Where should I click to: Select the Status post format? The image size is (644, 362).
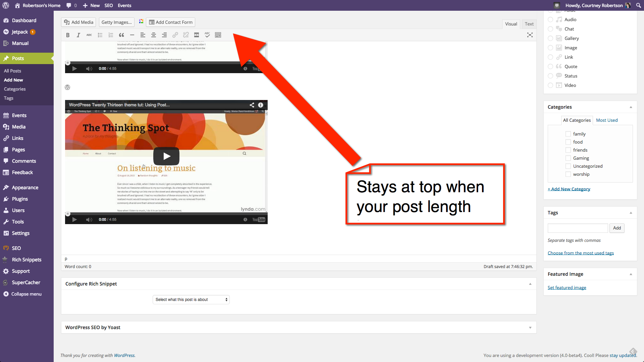[x=550, y=76]
